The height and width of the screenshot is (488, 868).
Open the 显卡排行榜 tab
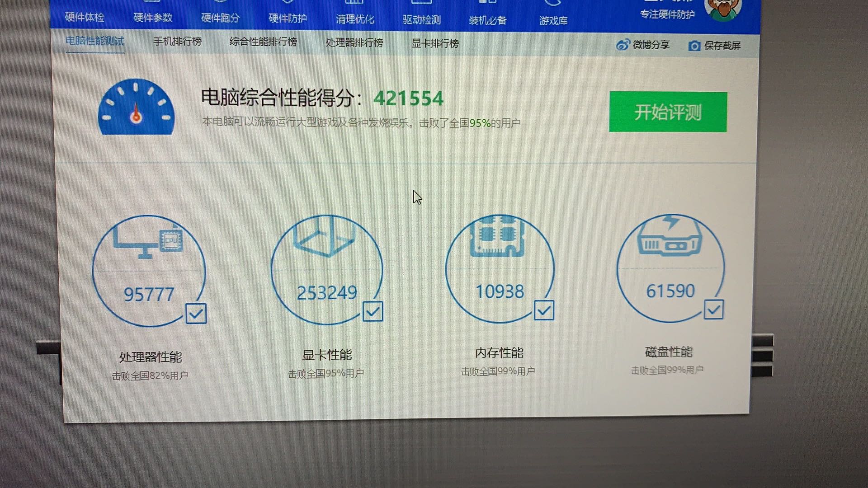[434, 43]
